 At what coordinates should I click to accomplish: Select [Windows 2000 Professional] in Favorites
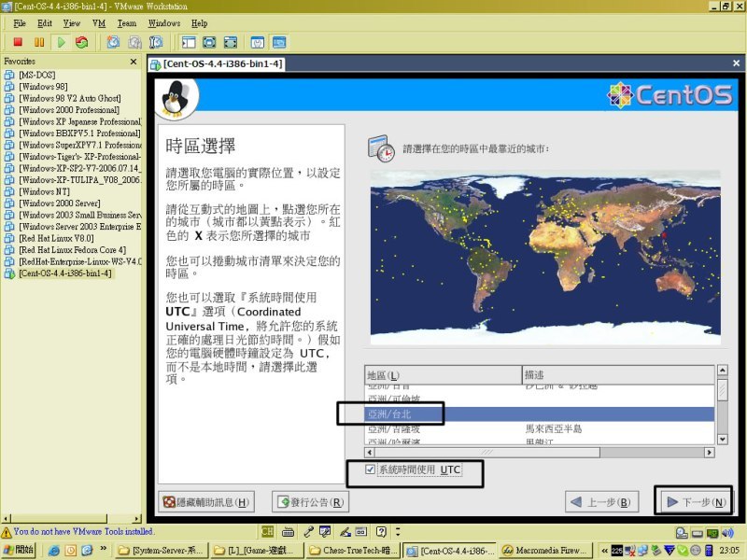pyautogui.click(x=69, y=110)
